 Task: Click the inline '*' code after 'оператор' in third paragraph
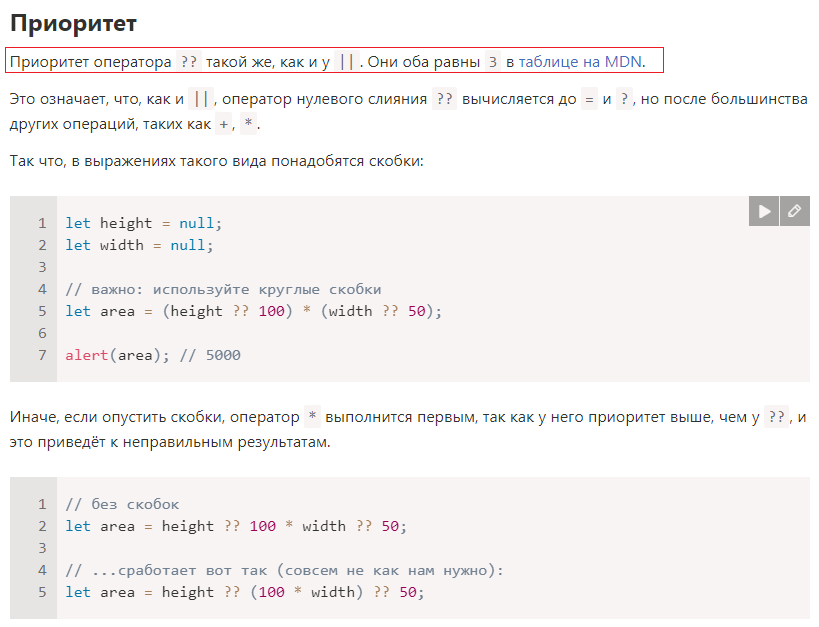(312, 417)
